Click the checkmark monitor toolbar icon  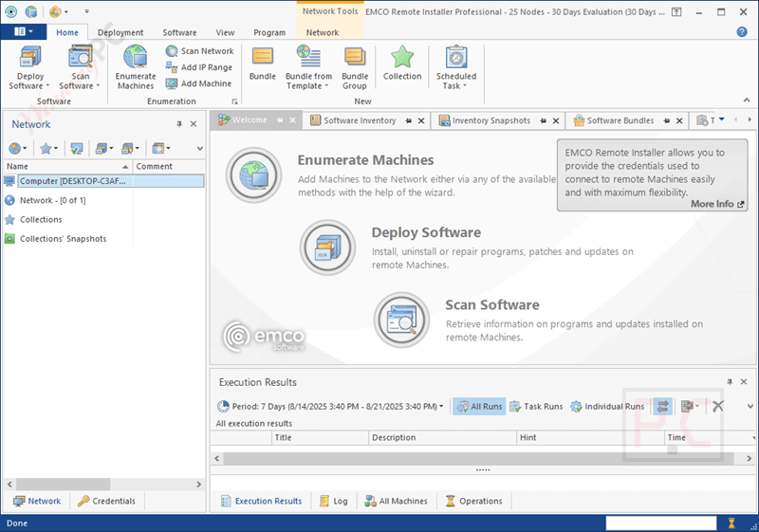click(77, 149)
